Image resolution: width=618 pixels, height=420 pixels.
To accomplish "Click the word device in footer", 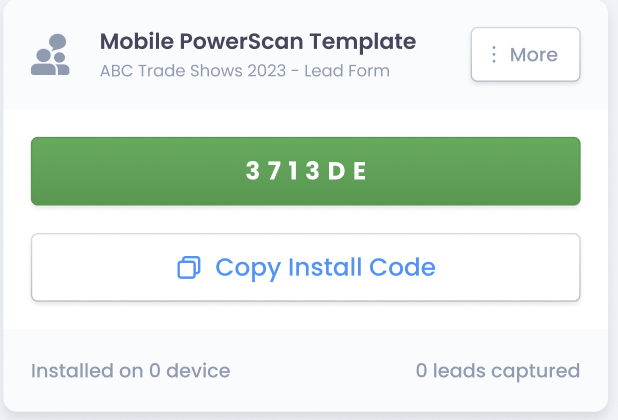I will coord(198,371).
